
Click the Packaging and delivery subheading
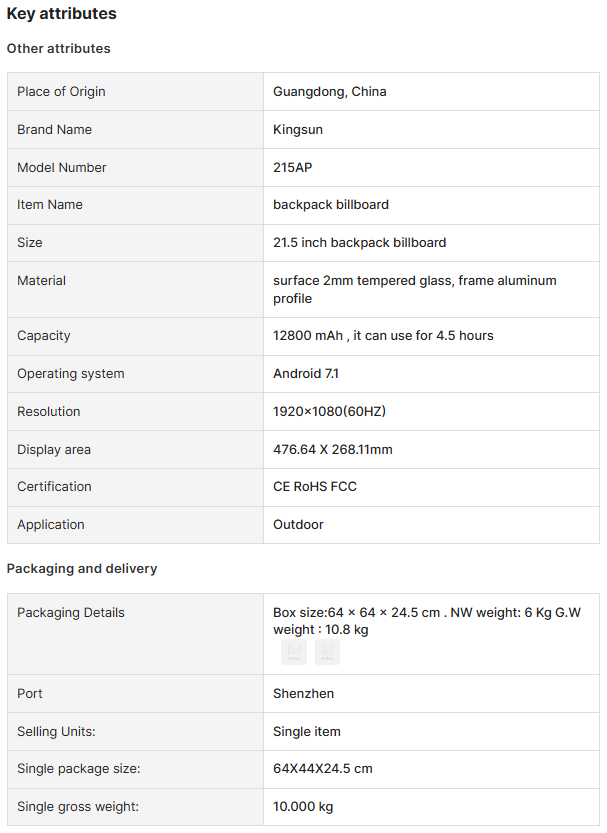click(x=82, y=568)
